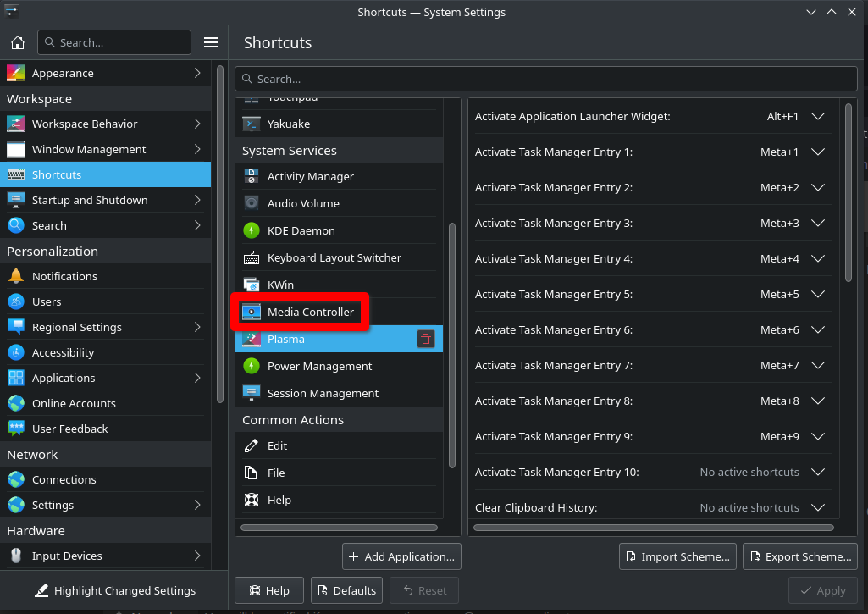Screen dimensions: 868x614
Task: Click Highlight Changed Settings
Action: 114,591
